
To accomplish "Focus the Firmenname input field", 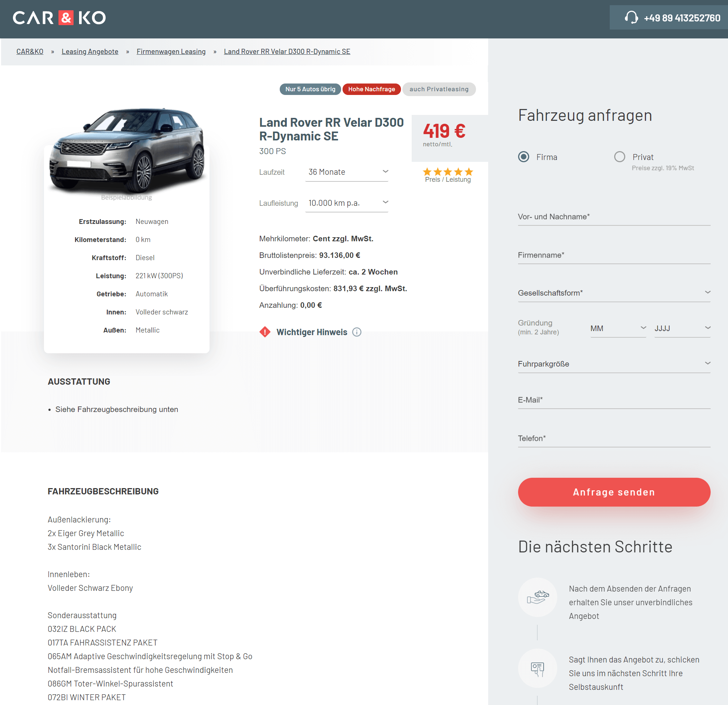I will [614, 255].
